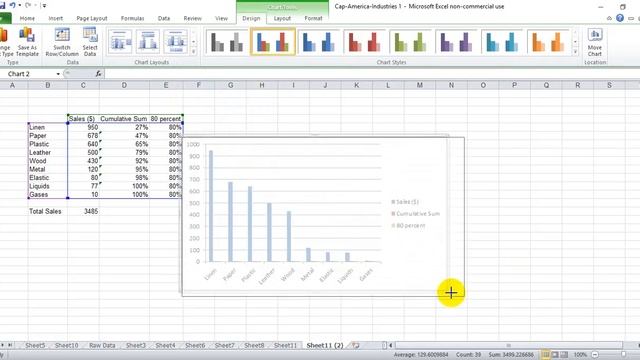Click the horizontal scrollbar at bottom

[x=508, y=345]
